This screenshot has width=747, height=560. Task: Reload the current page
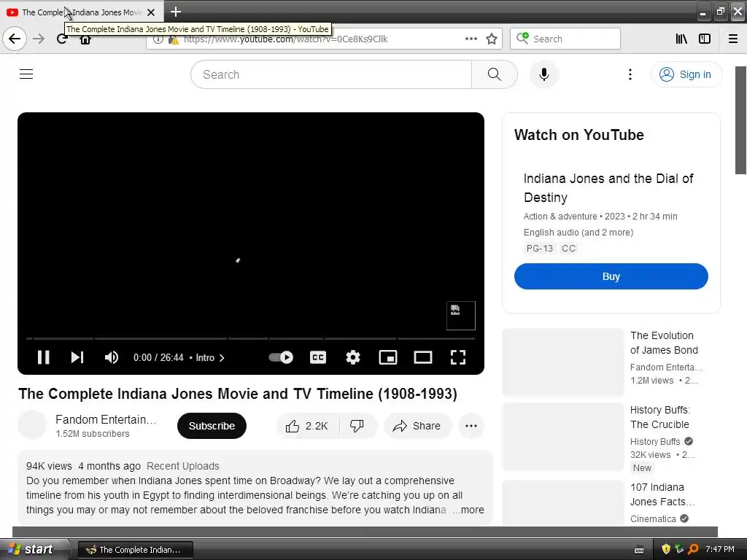(x=62, y=39)
